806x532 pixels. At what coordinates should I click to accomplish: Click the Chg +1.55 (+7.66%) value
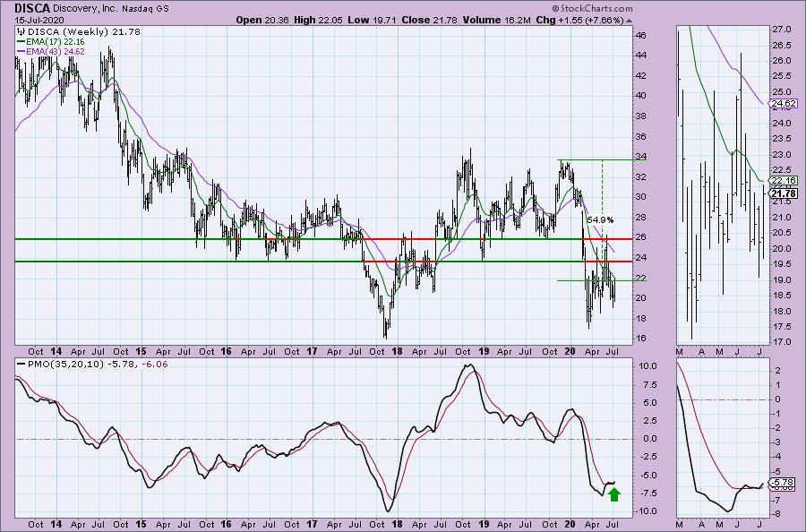[x=579, y=20]
